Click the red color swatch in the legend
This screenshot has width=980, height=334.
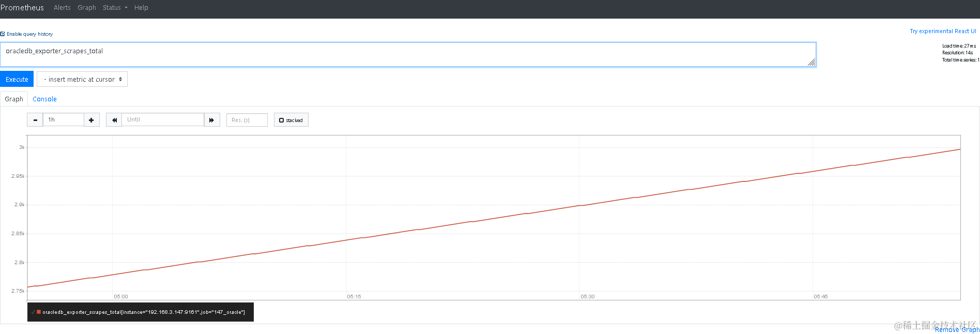coord(39,312)
